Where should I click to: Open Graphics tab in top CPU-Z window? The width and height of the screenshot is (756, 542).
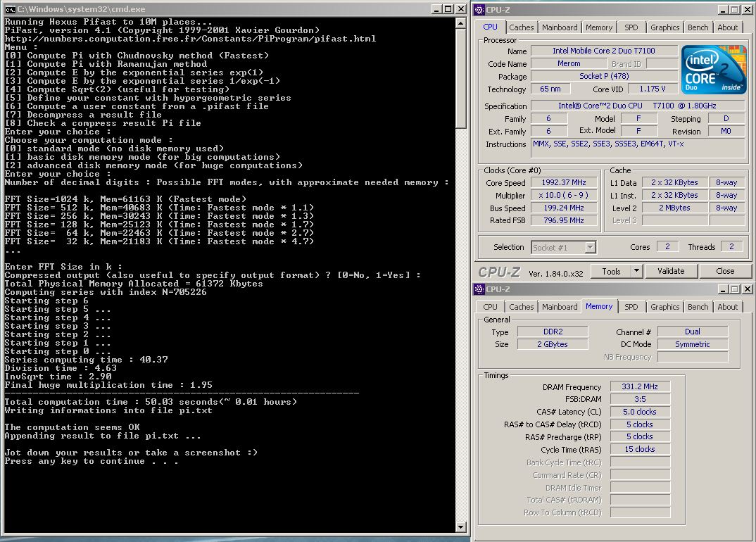pos(664,27)
